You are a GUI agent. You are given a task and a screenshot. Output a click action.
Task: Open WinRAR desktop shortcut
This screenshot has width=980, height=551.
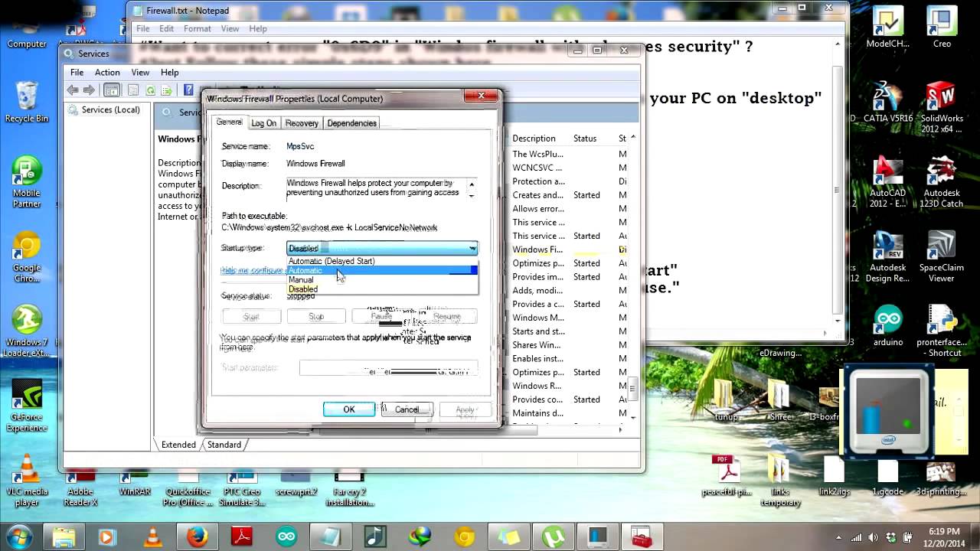coord(135,482)
